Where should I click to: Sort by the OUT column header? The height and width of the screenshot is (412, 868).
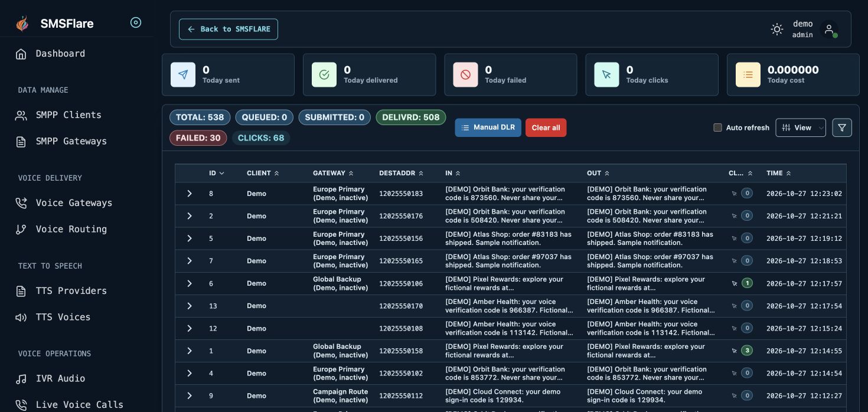coord(598,174)
